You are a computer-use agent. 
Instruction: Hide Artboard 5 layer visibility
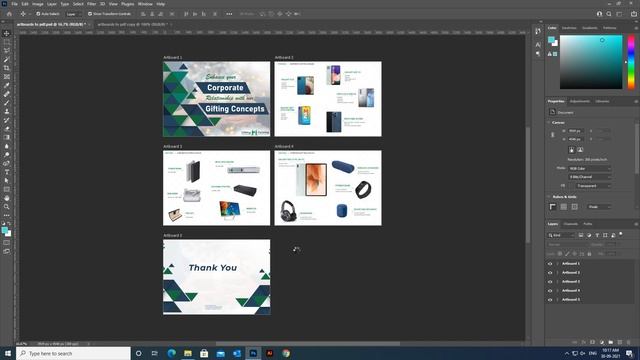point(550,300)
